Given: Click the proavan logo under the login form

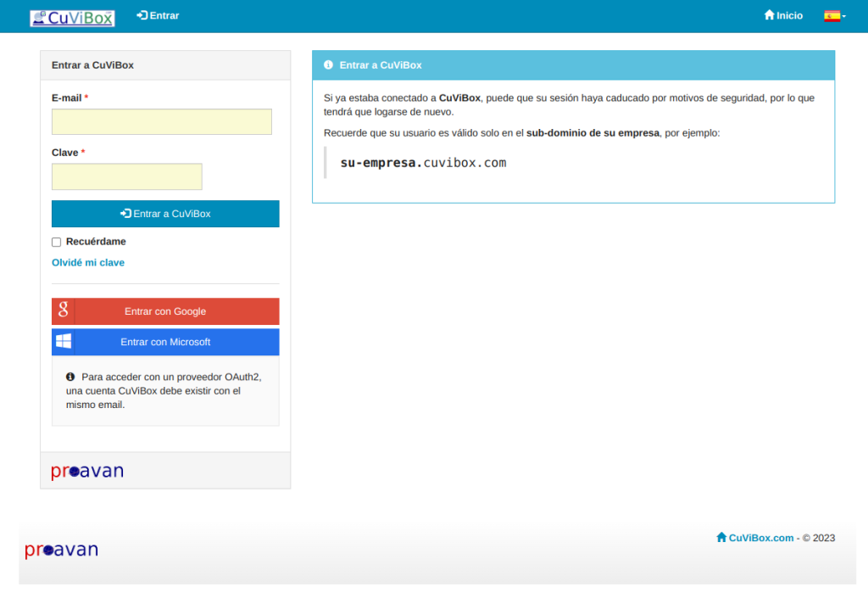Looking at the screenshot, I should pos(87,471).
